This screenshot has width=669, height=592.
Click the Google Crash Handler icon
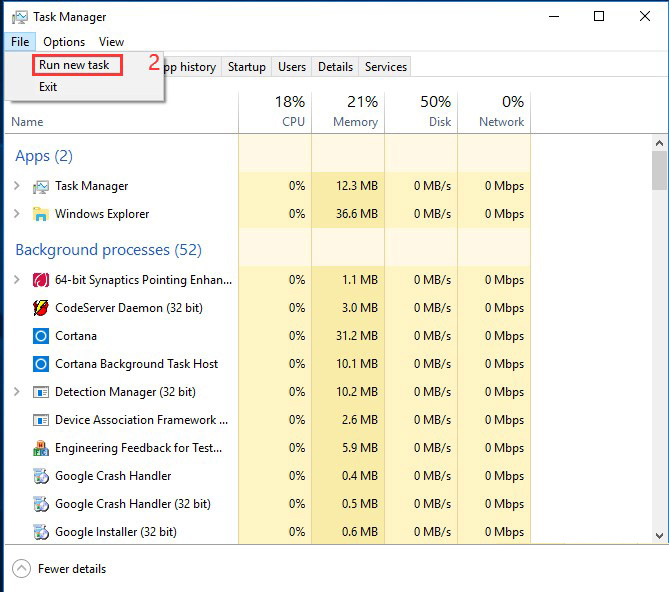(41, 476)
